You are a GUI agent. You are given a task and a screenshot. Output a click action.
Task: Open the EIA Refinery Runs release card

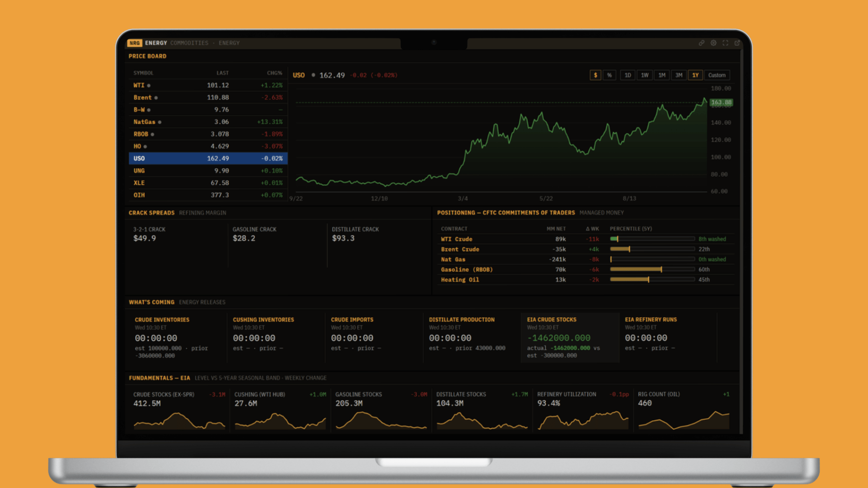(668, 338)
